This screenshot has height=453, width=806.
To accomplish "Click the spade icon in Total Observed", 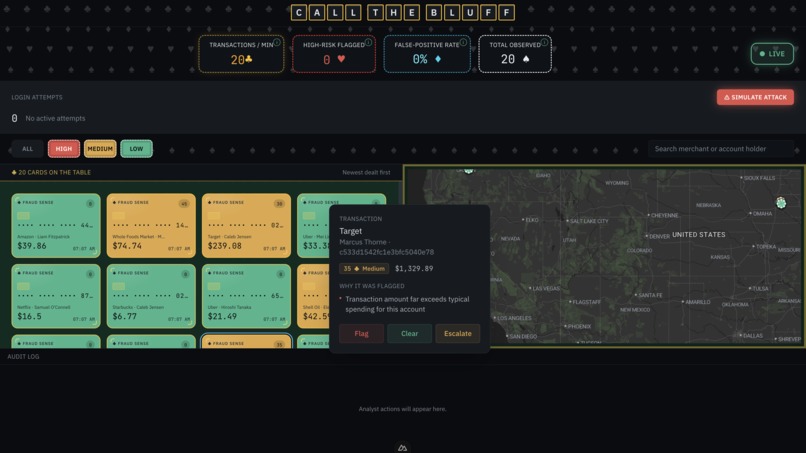I will pos(526,59).
